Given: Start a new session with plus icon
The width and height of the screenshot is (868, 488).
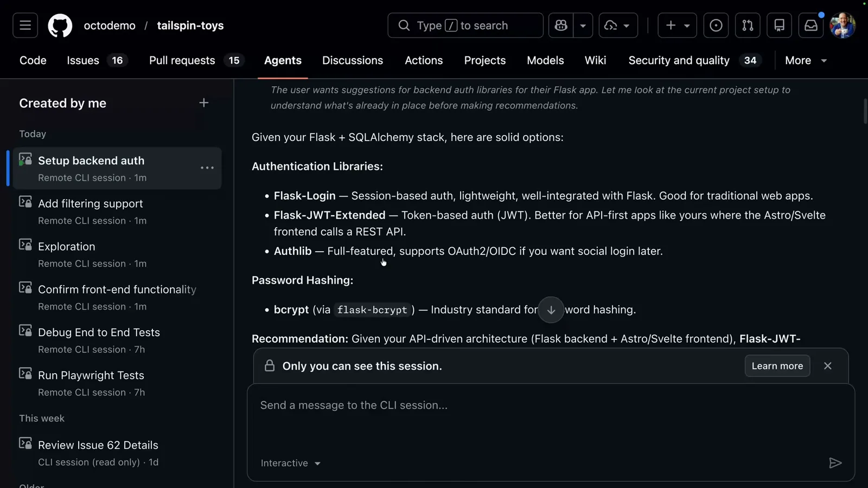Looking at the screenshot, I should point(204,103).
